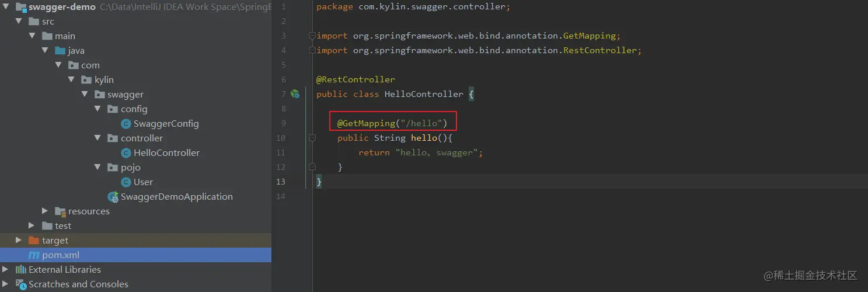
Task: Click line number 13 in the gutter
Action: 281,182
